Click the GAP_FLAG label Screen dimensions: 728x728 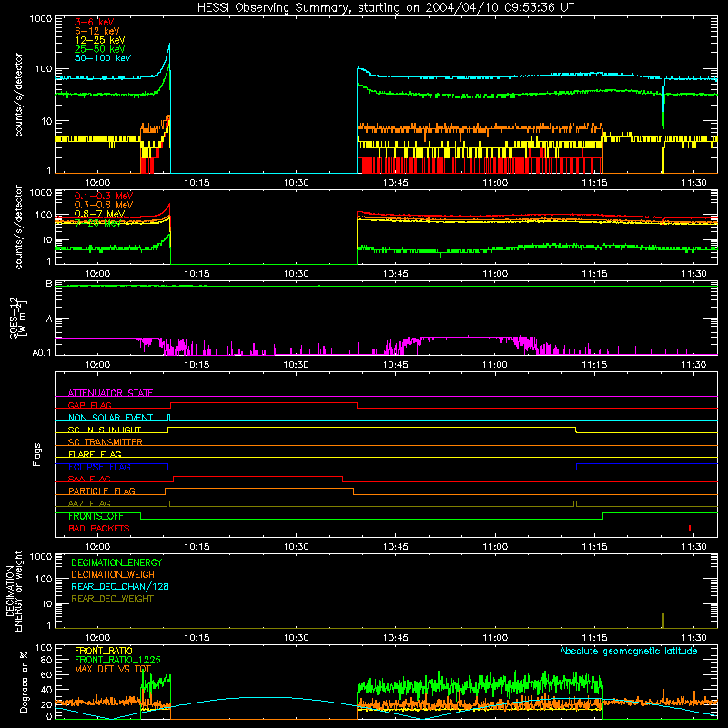pyautogui.click(x=89, y=405)
